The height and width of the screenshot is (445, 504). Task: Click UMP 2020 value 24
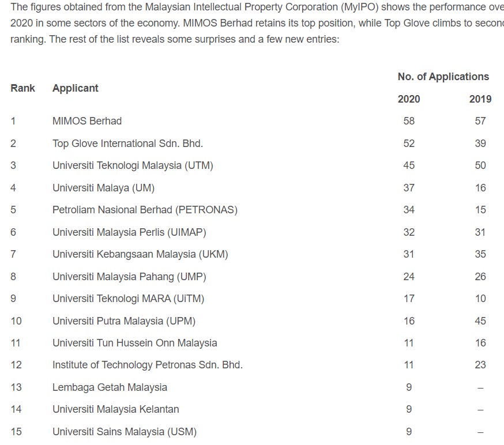pos(409,277)
